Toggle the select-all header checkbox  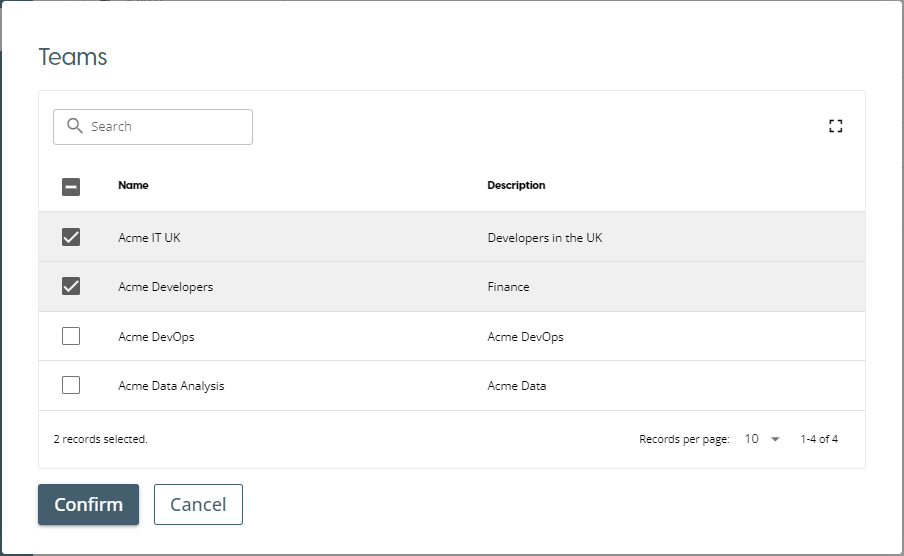pos(71,186)
